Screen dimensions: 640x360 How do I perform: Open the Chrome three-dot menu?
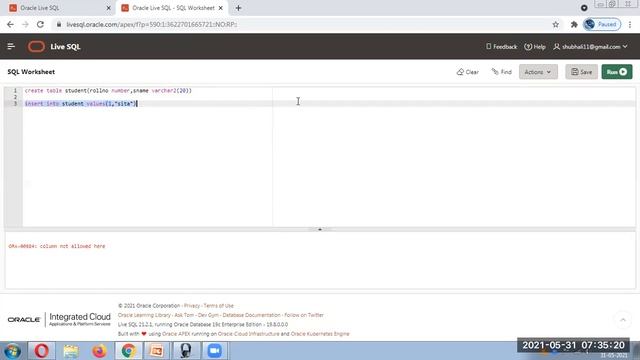tap(630, 24)
